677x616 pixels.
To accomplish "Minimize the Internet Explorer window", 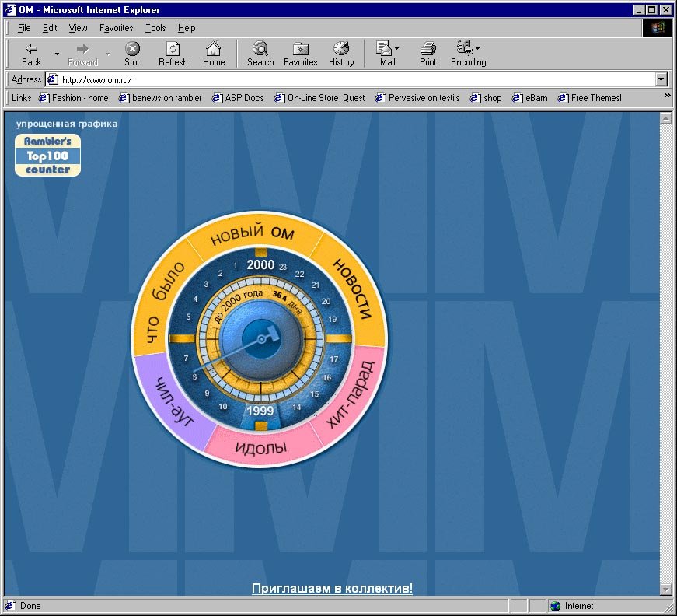I will click(x=640, y=9).
